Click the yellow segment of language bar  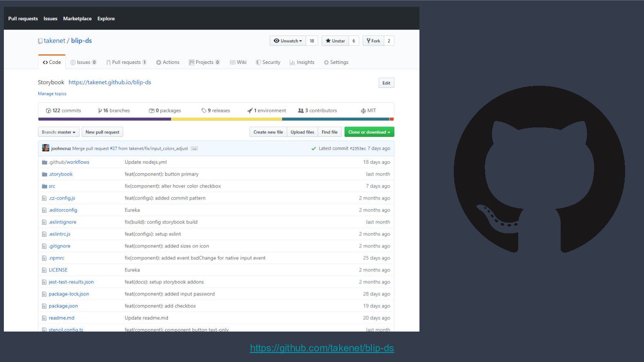pos(227,119)
